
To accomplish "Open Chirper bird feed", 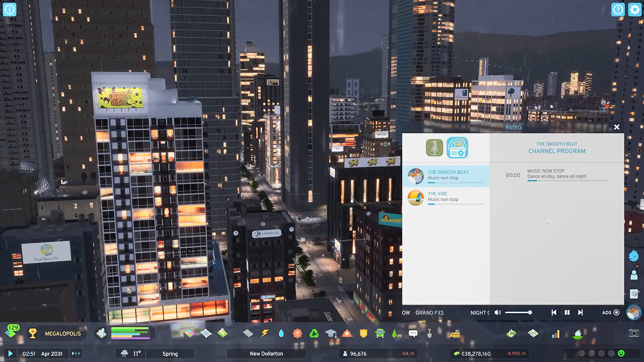I will pyautogui.click(x=634, y=256).
